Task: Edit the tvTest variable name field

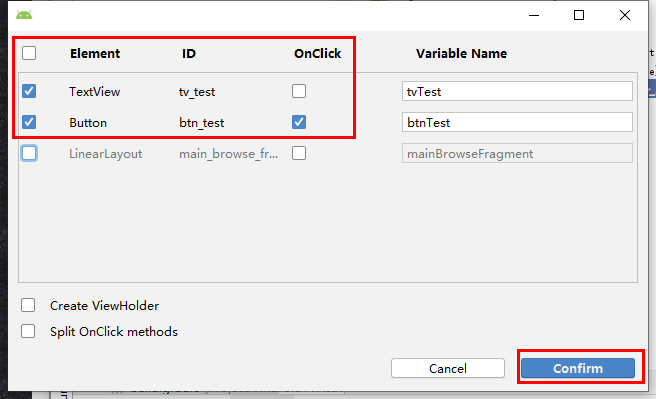Action: [x=517, y=91]
